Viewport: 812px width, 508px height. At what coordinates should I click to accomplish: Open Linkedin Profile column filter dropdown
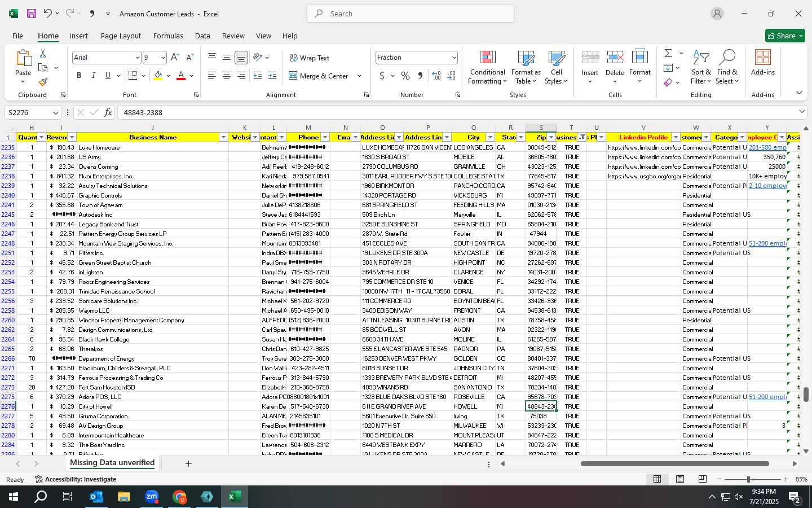click(x=676, y=137)
